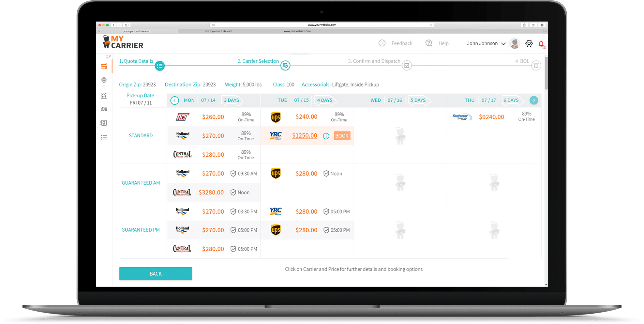
Task: Select UPS $280.00 05:00 PM quote
Action: pos(307,230)
